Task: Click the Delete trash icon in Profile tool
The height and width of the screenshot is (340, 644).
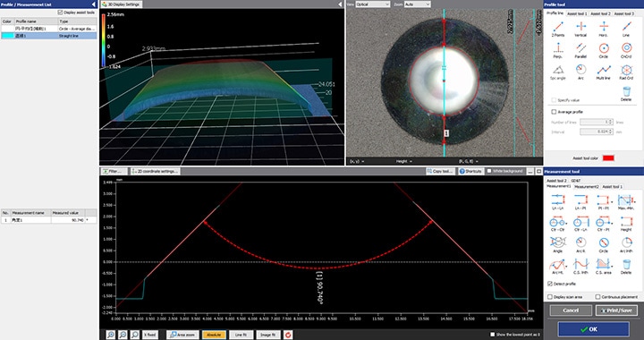Action: [626, 93]
